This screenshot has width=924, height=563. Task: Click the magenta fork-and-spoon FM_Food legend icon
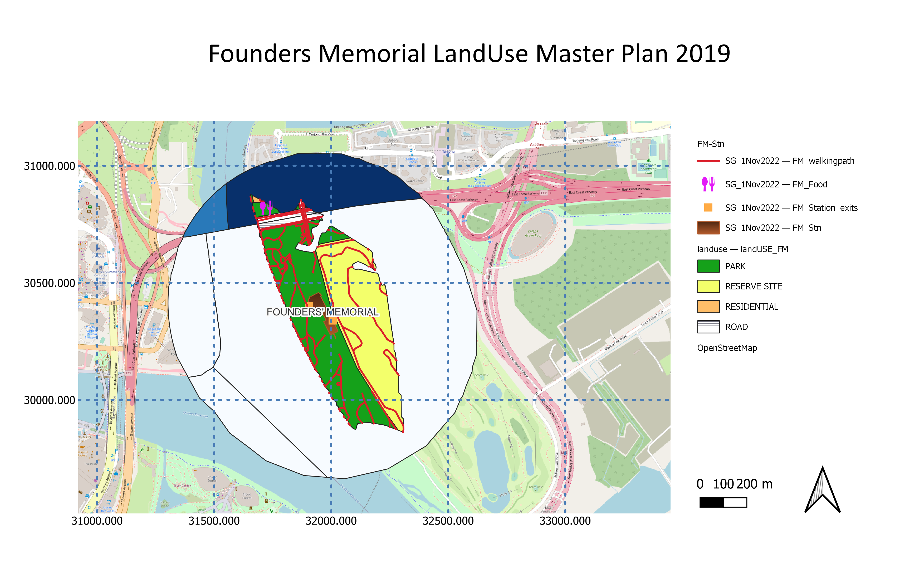tap(708, 184)
